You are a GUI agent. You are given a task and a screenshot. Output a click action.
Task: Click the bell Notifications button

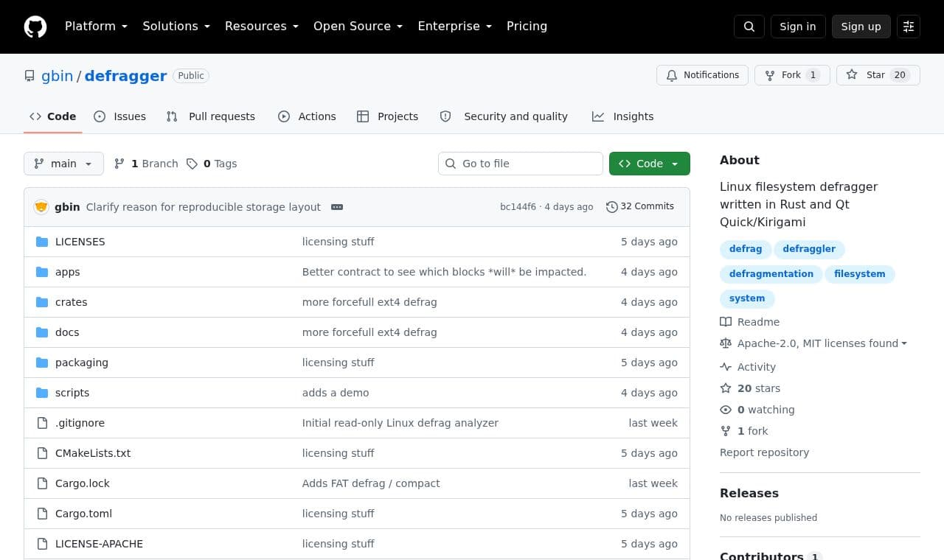click(702, 75)
